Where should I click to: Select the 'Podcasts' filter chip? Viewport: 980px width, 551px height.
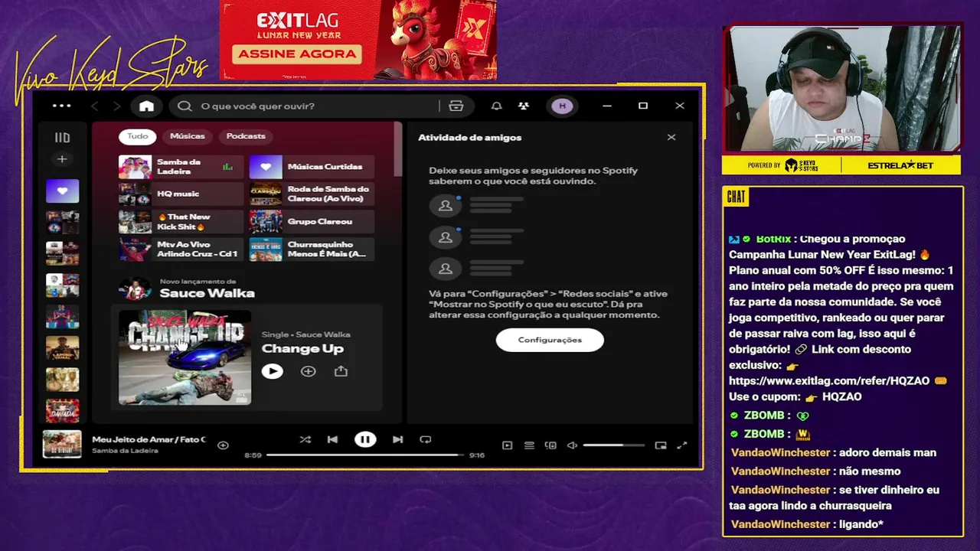click(x=246, y=136)
